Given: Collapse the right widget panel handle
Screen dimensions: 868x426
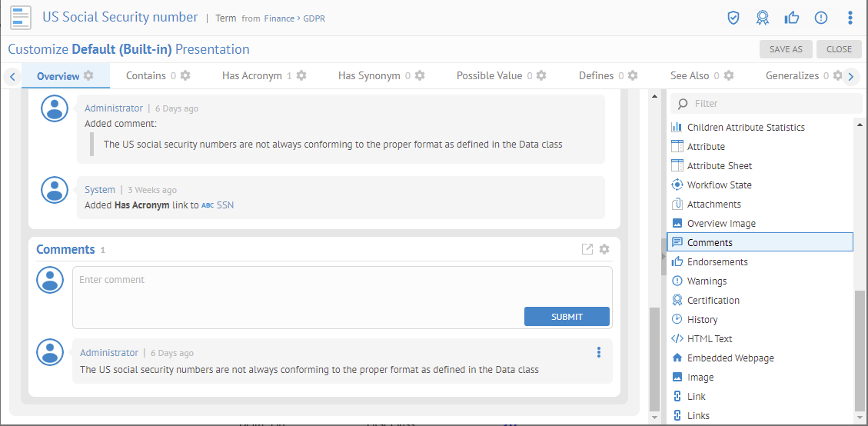Looking at the screenshot, I should tap(663, 256).
